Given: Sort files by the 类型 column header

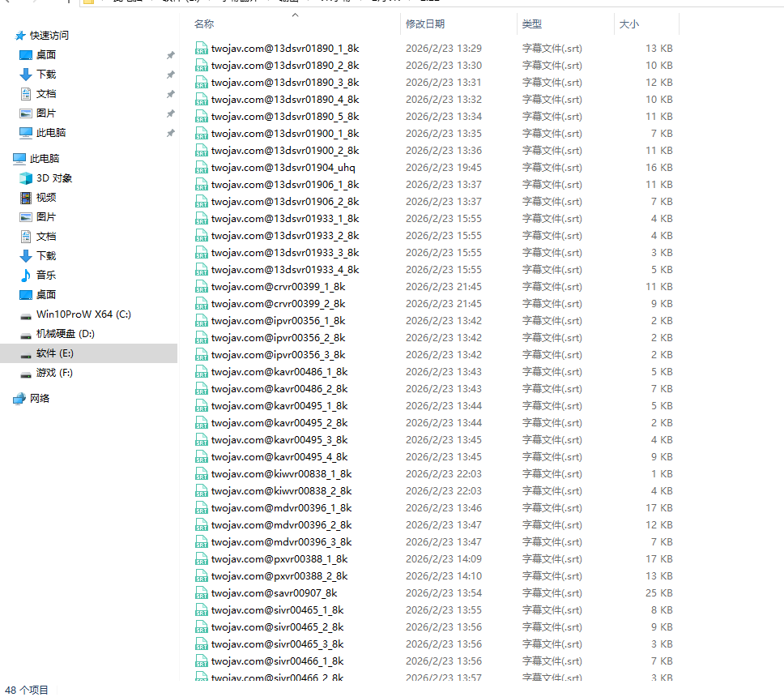Looking at the screenshot, I should [532, 24].
